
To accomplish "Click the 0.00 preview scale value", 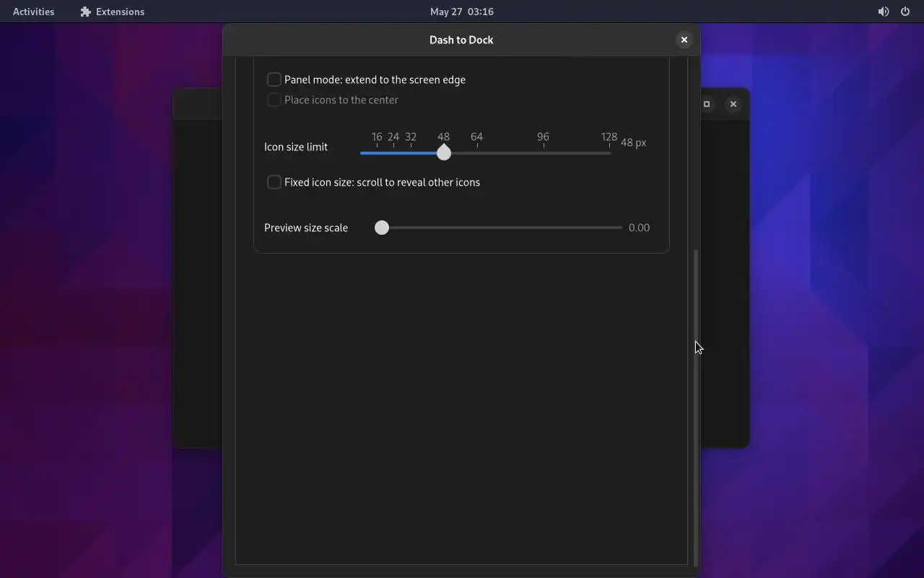I will coord(639,228).
